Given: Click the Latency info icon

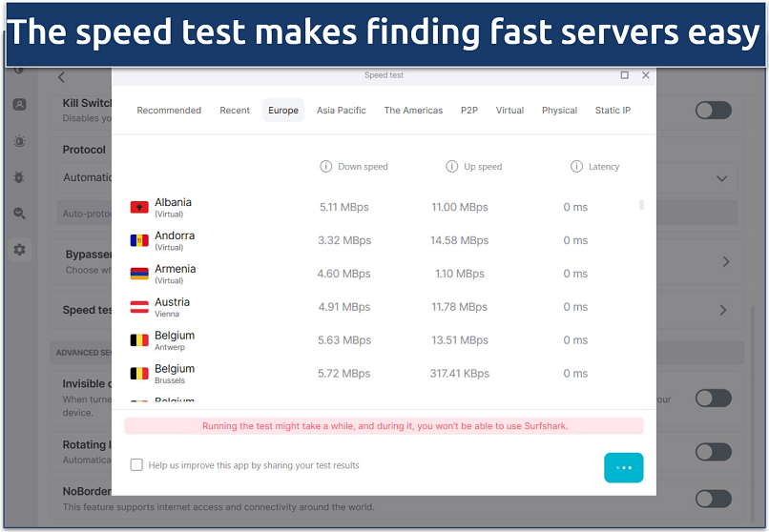Looking at the screenshot, I should [576, 167].
